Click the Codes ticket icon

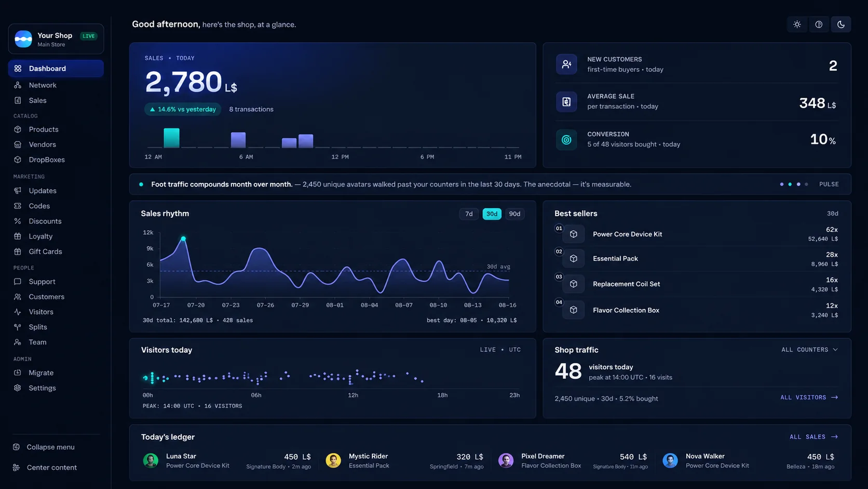point(18,206)
